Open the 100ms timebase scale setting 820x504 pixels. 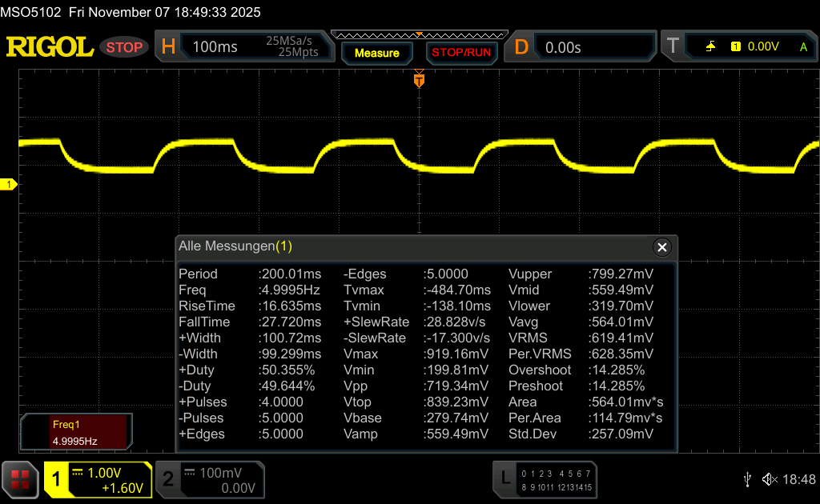tap(215, 47)
